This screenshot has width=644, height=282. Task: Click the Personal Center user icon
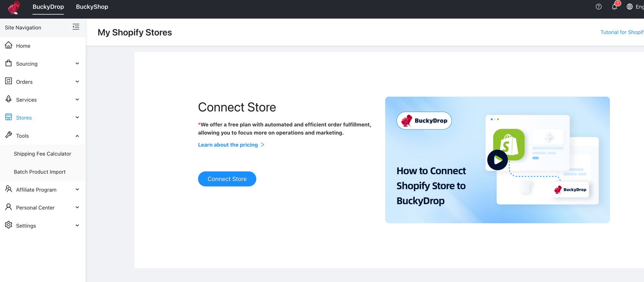pyautogui.click(x=9, y=207)
